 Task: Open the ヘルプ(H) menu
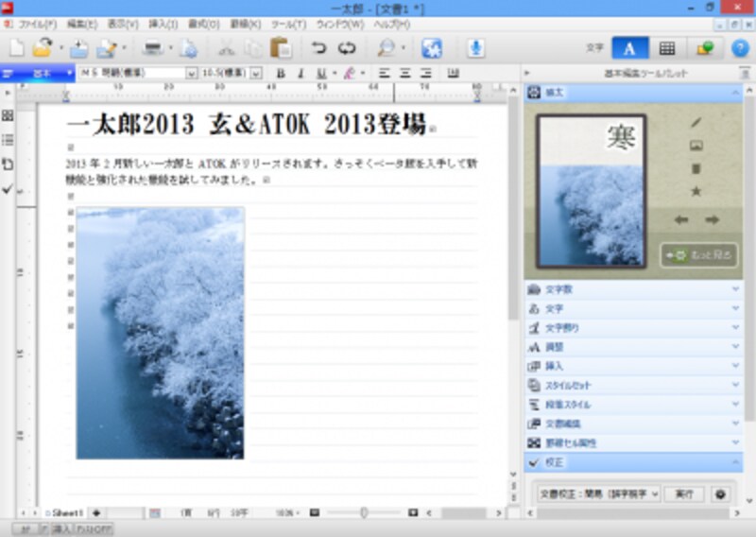tap(392, 25)
